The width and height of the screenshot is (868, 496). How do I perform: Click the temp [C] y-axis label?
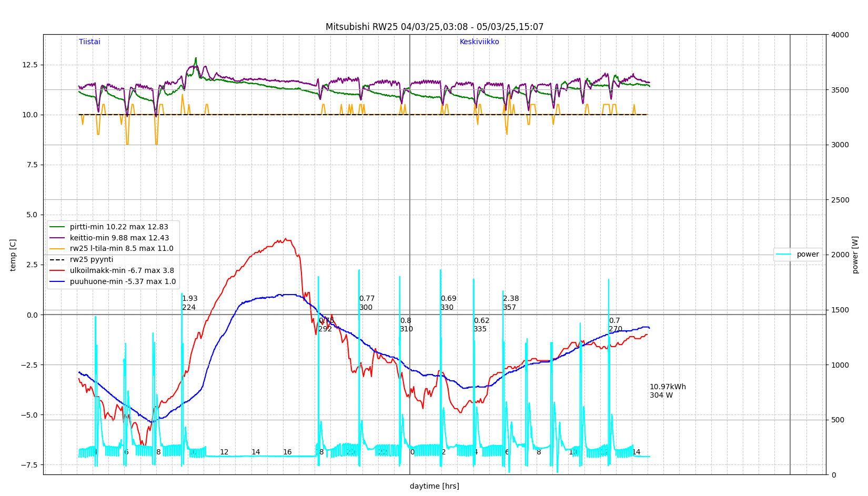13,255
